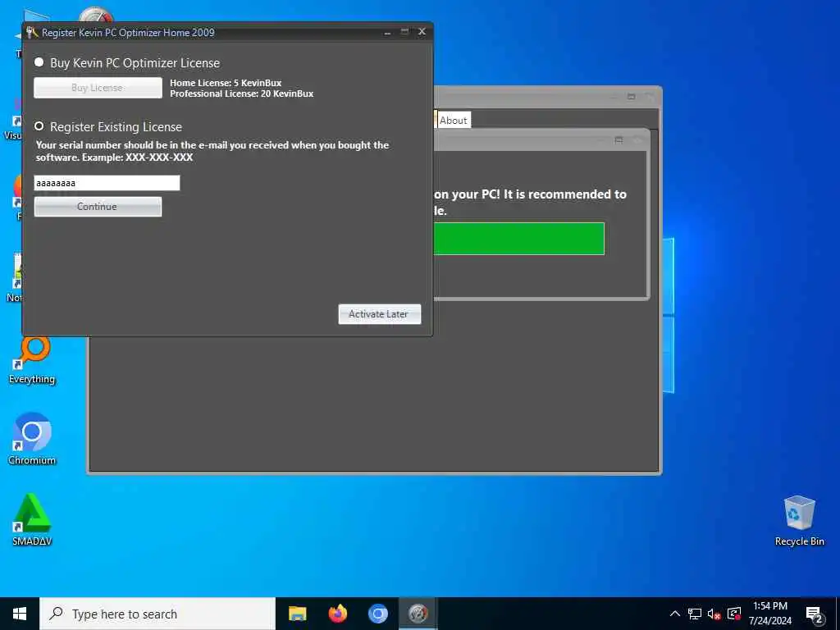Open the Chromium desktop shortcut
This screenshot has width=840, height=630.
(32, 440)
